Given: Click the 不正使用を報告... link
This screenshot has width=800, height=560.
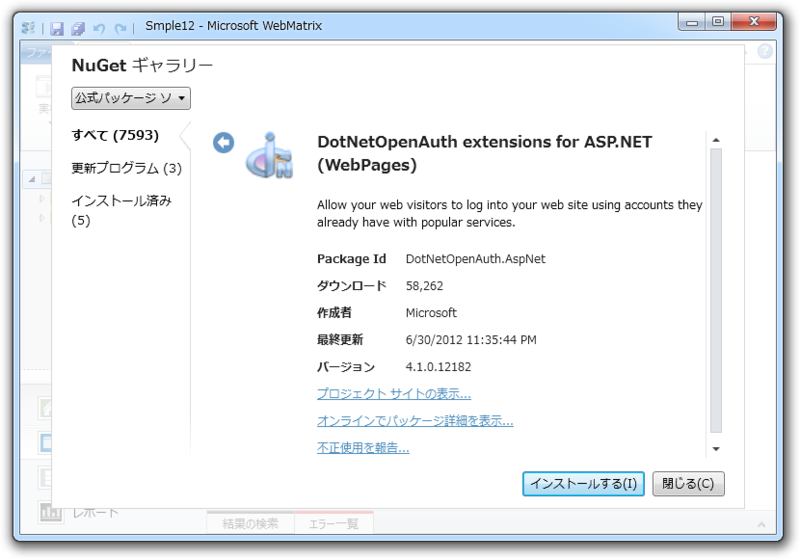Looking at the screenshot, I should 363,448.
